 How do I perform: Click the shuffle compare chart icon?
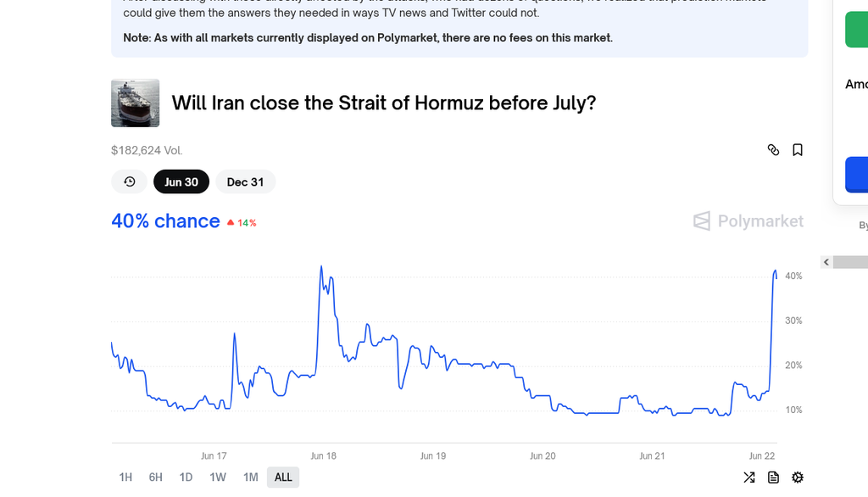point(749,477)
